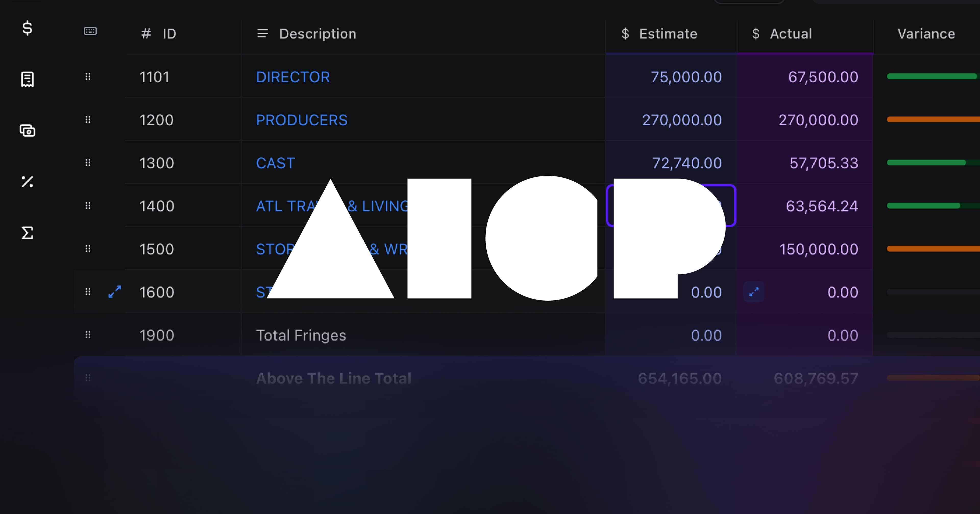Open the percentage tool in the sidebar
The image size is (980, 514).
tap(27, 182)
